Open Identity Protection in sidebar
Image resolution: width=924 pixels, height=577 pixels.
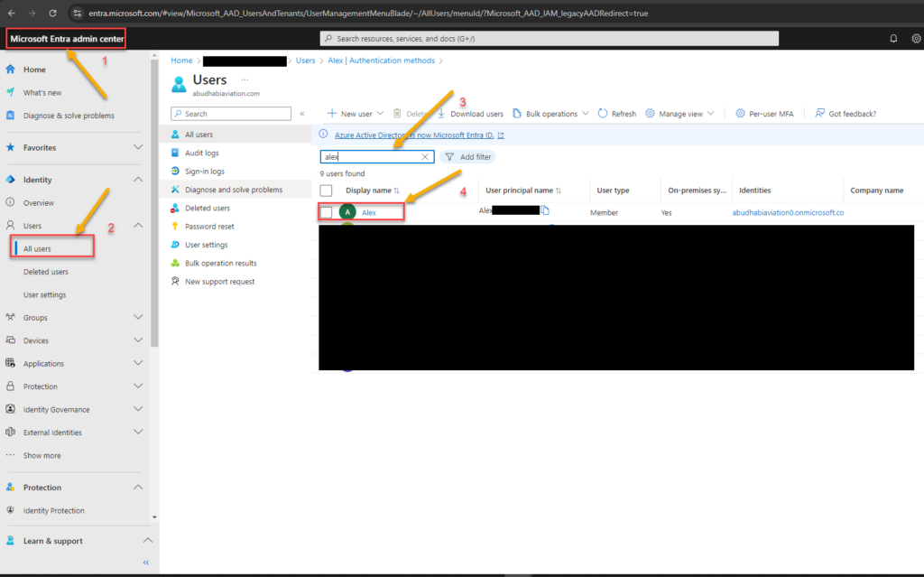coord(53,511)
